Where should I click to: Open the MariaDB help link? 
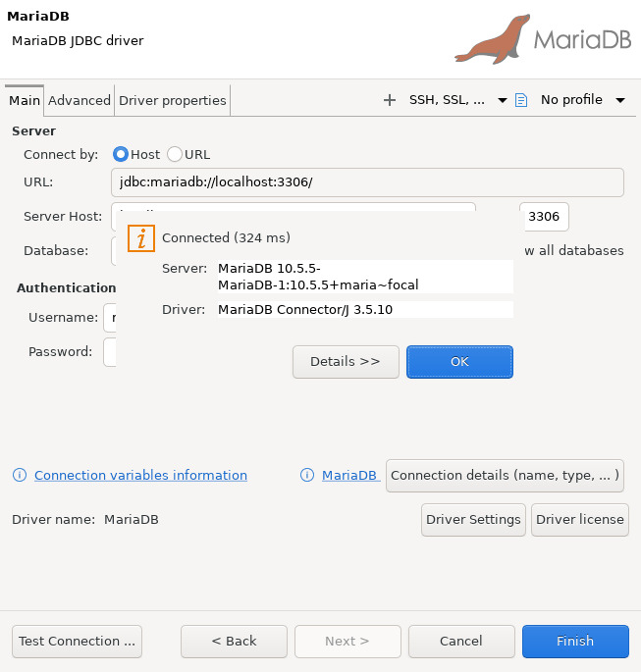(x=349, y=475)
